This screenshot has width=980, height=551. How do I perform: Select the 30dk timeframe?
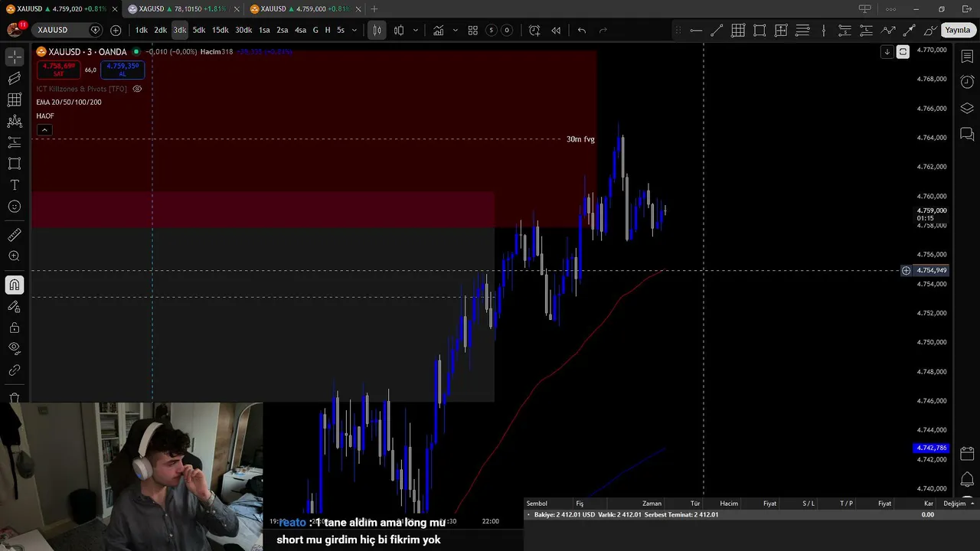click(243, 30)
